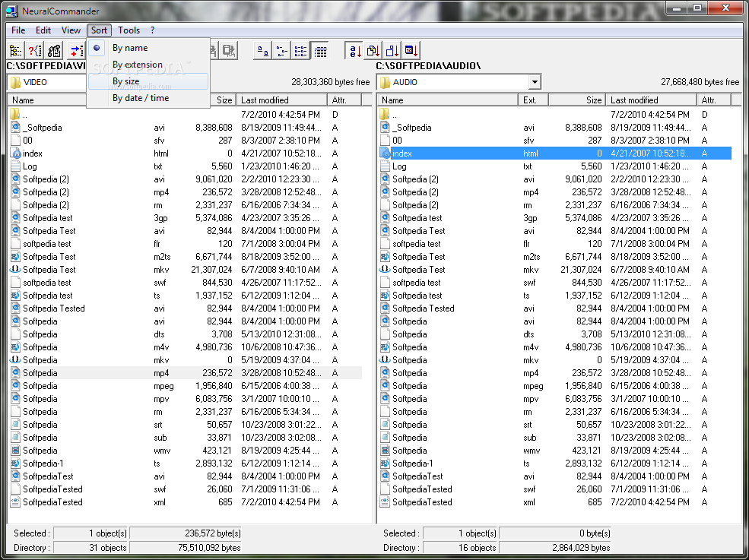Open the ? help menu

point(152,30)
